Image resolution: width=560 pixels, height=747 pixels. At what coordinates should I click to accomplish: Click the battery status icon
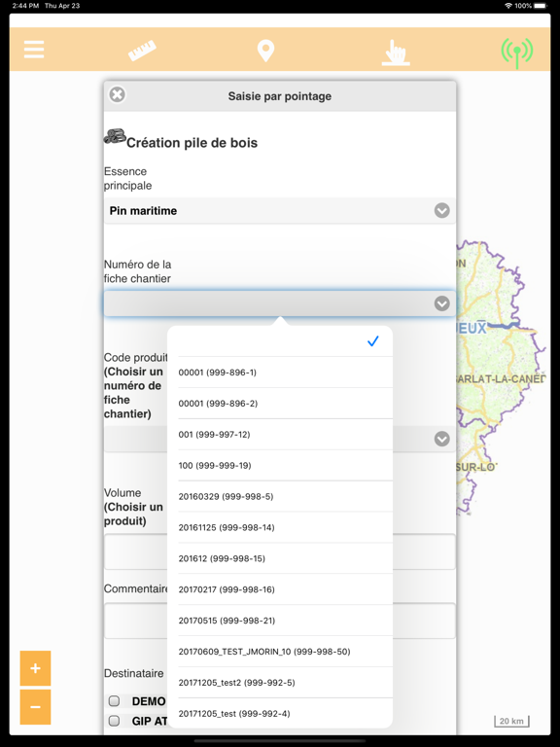pos(541,6)
